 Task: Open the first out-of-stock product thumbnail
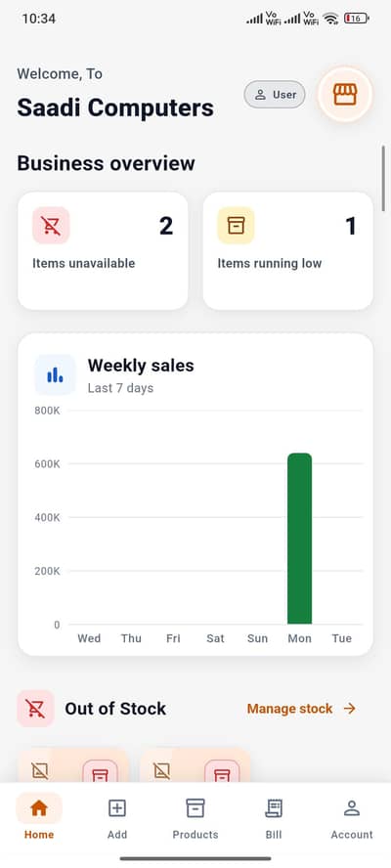coord(73,765)
